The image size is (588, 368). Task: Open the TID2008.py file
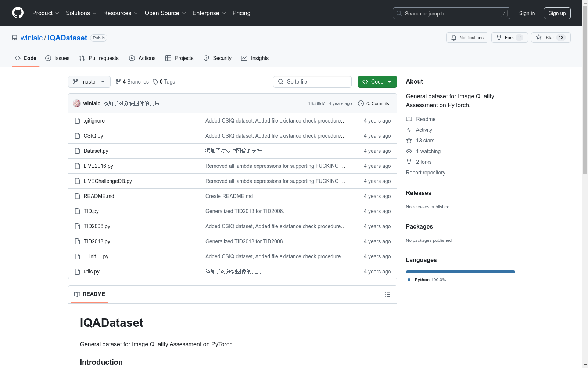tap(97, 226)
